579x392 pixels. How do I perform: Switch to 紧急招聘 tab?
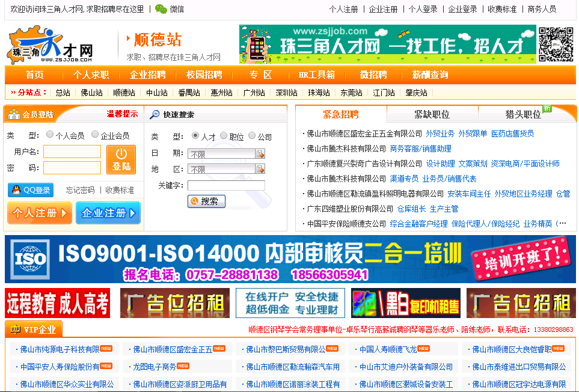pos(341,114)
